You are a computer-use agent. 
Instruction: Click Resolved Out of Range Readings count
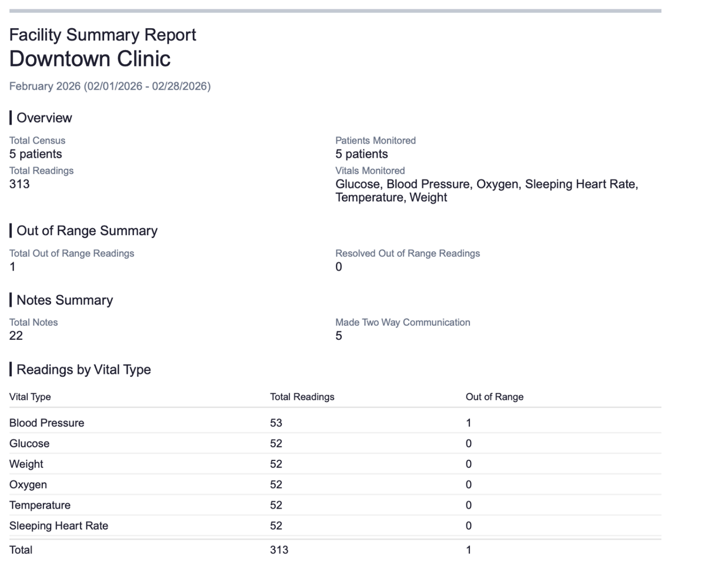point(338,266)
